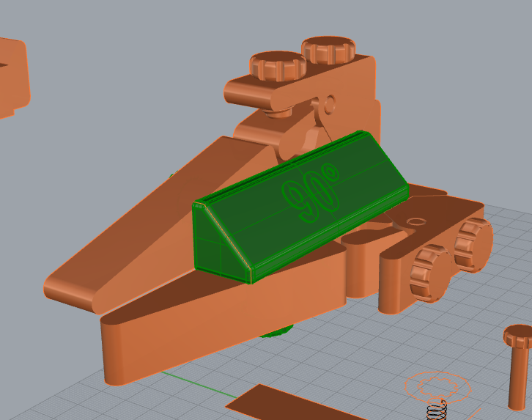This screenshot has height=420, width=532.
Task: Pick the knurled knob nearest the top arm's rounded tip
Action: click(x=278, y=66)
